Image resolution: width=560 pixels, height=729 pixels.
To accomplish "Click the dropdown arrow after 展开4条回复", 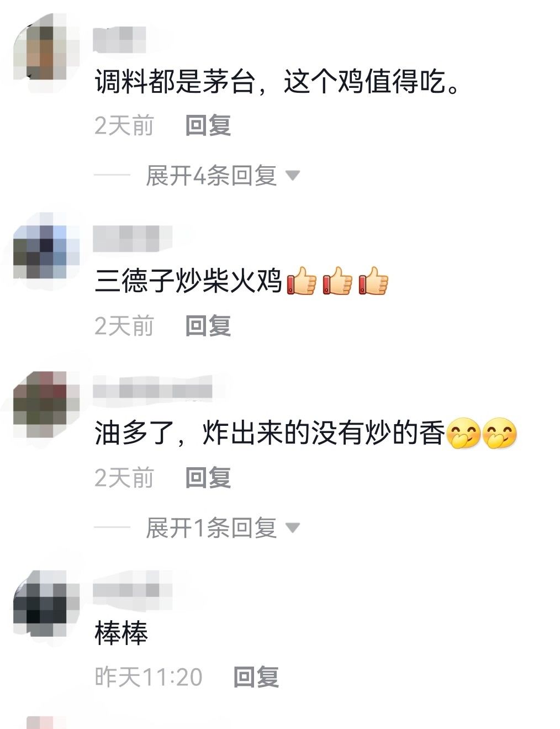I will pos(292,176).
